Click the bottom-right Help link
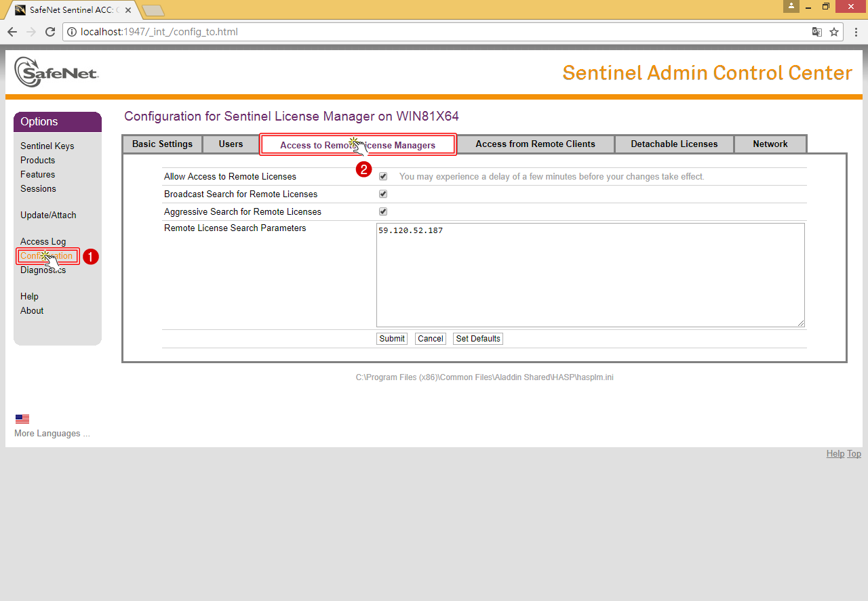Image resolution: width=868 pixels, height=601 pixels. (835, 453)
